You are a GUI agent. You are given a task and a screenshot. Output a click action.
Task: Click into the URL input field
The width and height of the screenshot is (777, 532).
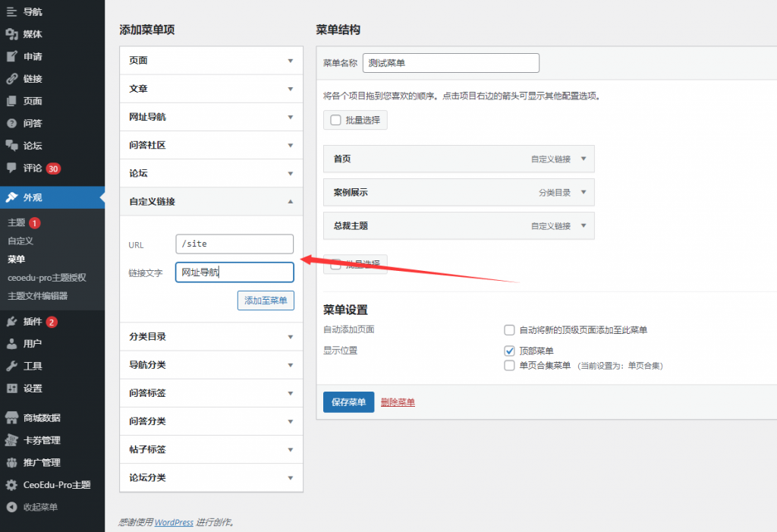tap(234, 244)
